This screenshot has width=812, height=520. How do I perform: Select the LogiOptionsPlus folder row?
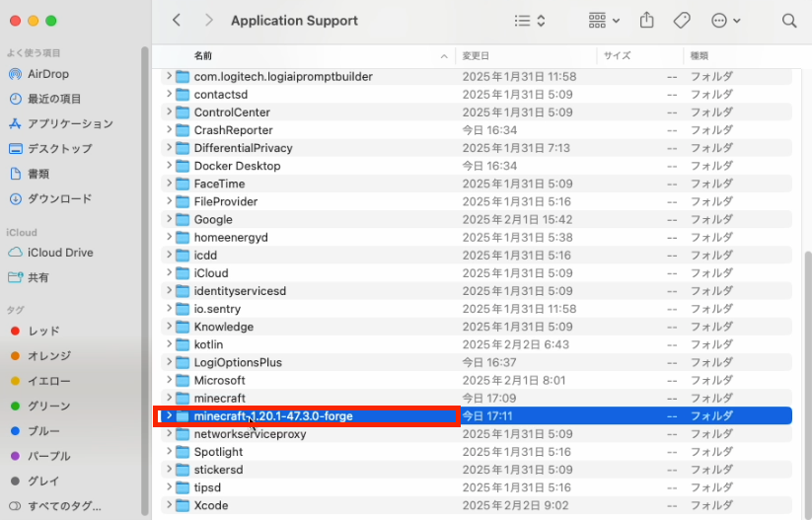pos(477,362)
